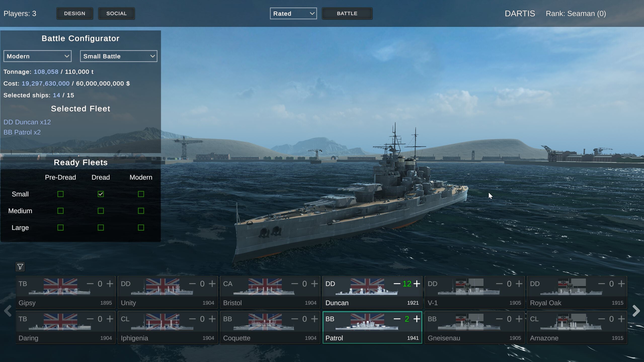Click minus to remove a Duncan destroyer
Viewport: 644px width, 362px height.
(x=397, y=284)
